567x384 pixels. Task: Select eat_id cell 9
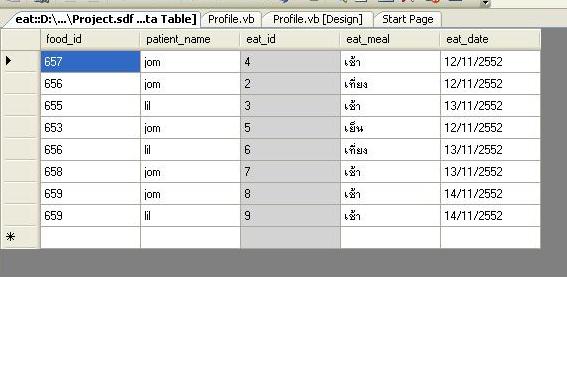[290, 216]
